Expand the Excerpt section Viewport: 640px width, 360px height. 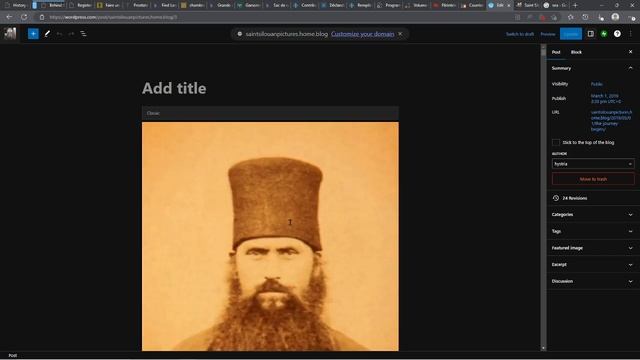(593, 264)
